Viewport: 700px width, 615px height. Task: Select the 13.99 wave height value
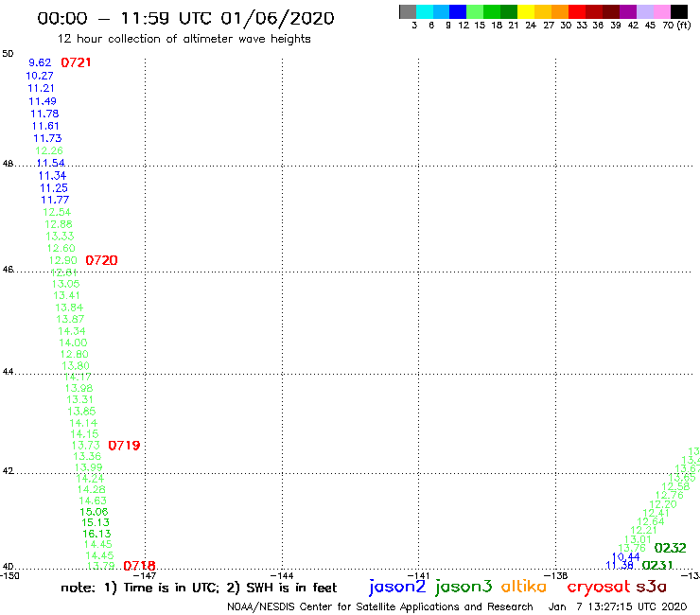[x=88, y=467]
